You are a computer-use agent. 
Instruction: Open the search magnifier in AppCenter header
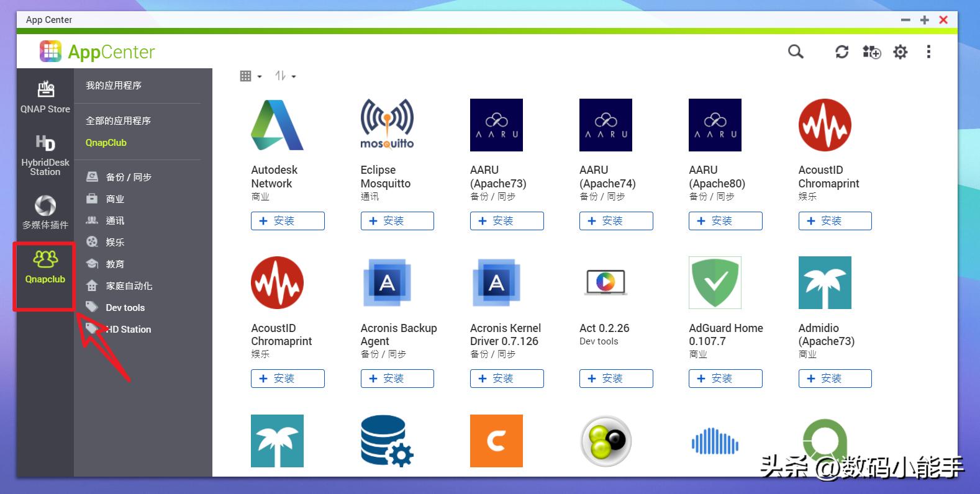(796, 52)
